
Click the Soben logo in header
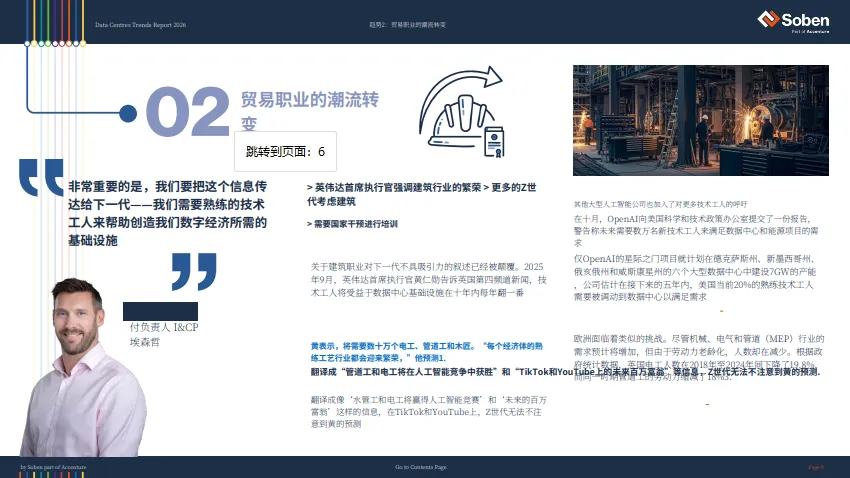(x=793, y=22)
